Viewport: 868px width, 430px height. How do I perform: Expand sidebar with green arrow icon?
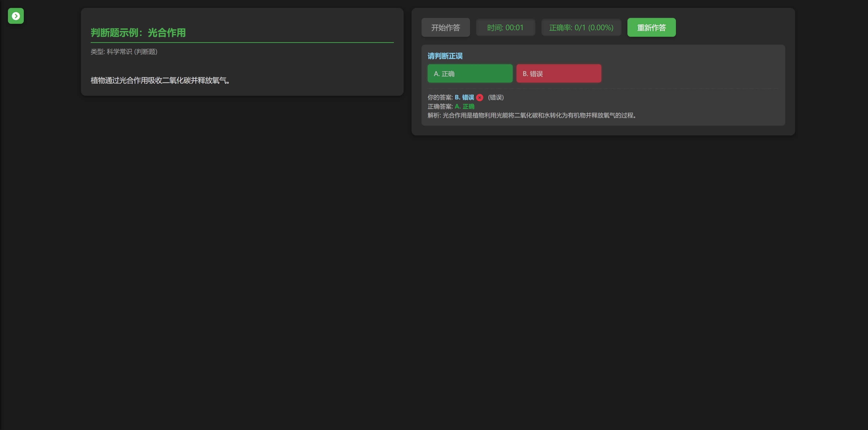(16, 16)
